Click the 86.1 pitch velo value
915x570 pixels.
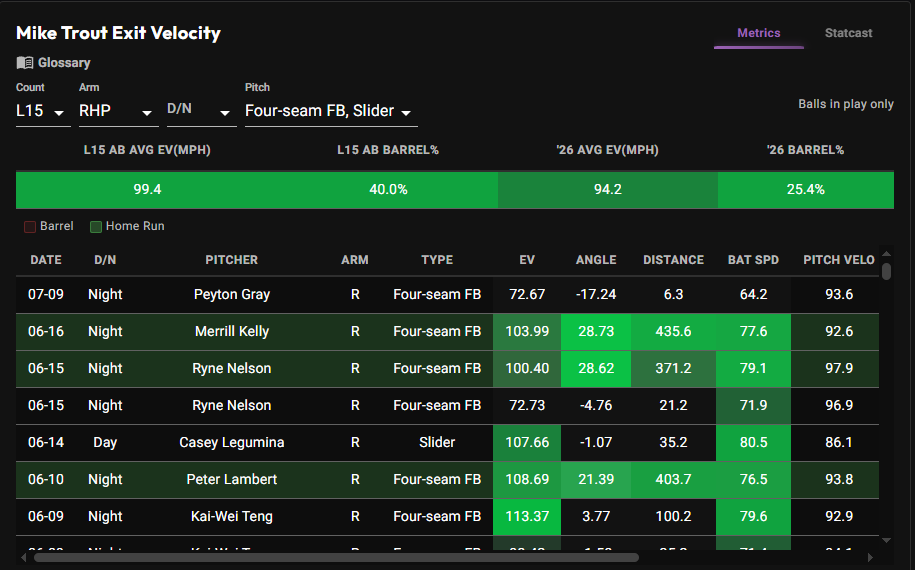(x=839, y=442)
